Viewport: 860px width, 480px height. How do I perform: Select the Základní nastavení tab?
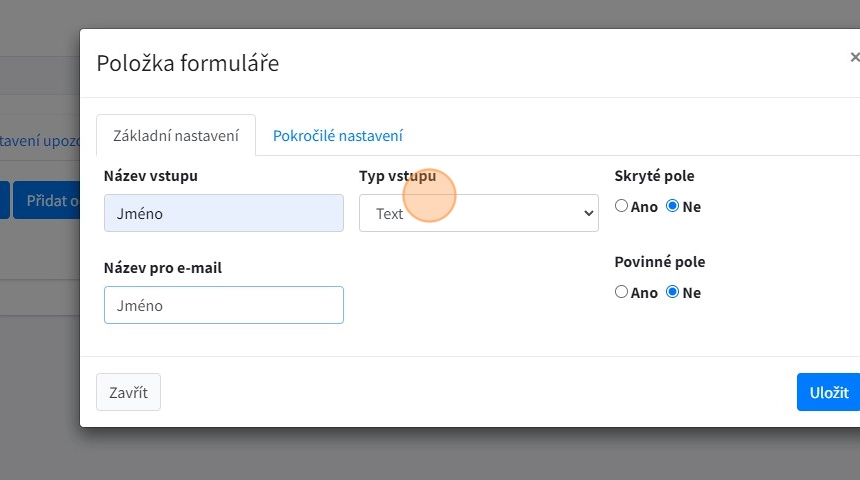pos(176,136)
